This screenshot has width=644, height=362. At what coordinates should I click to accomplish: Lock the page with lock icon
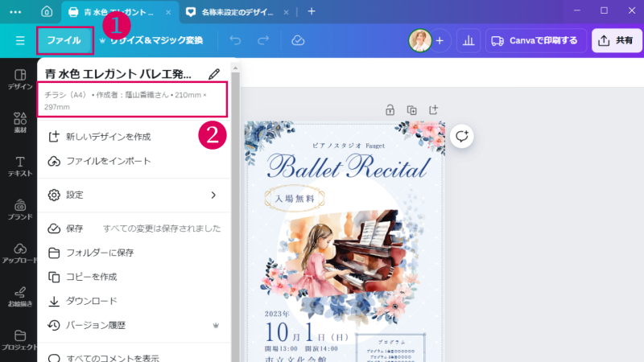click(390, 110)
